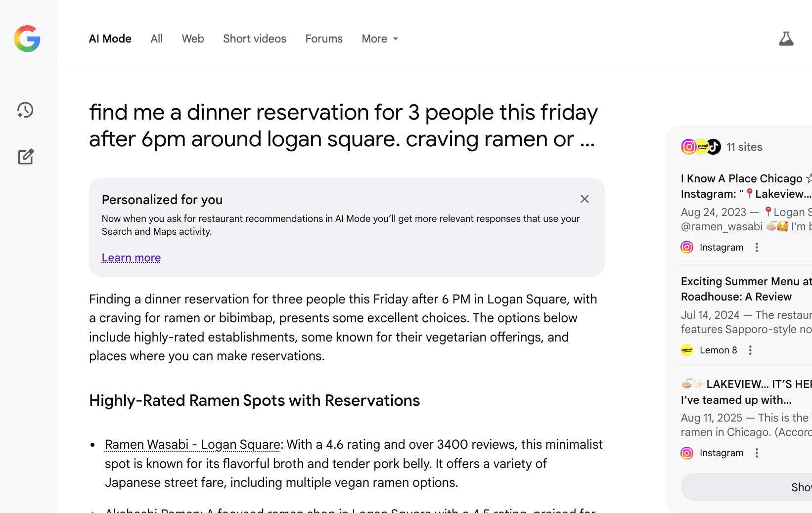Open search history from the clock icon
This screenshot has width=812, height=513.
[25, 110]
